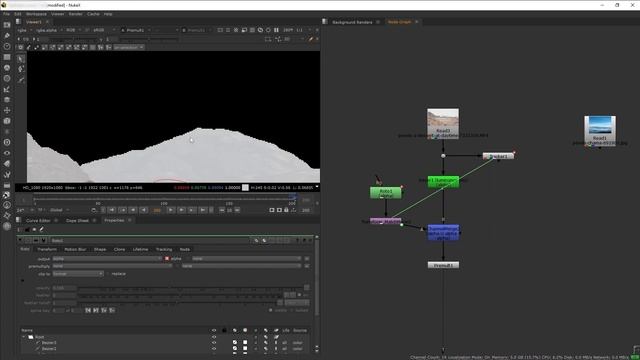Screen dimensions: 640x360
Task: Collapse the Root folder in shape list
Action: pos(24,337)
